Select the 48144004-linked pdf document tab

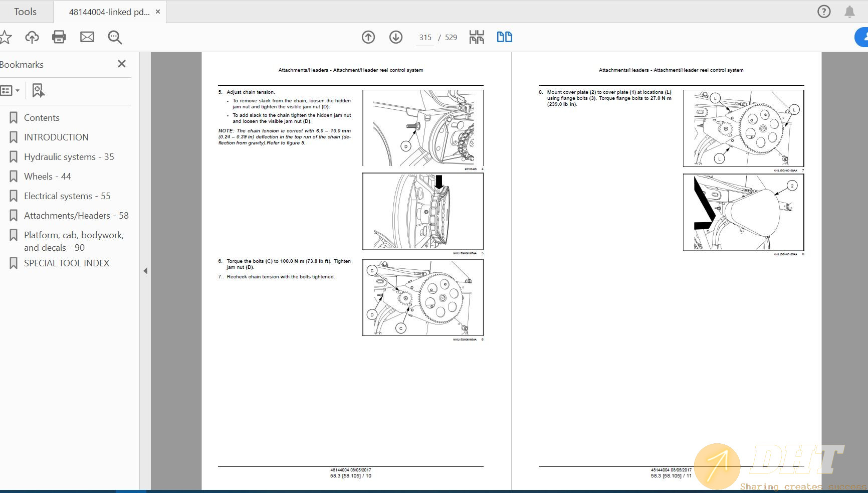coord(109,12)
